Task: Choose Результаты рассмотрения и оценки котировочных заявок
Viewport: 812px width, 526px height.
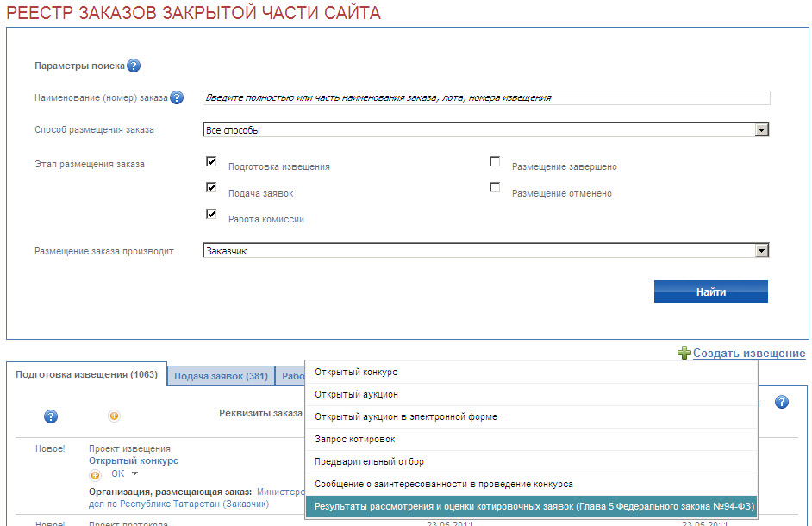Action: (531, 506)
